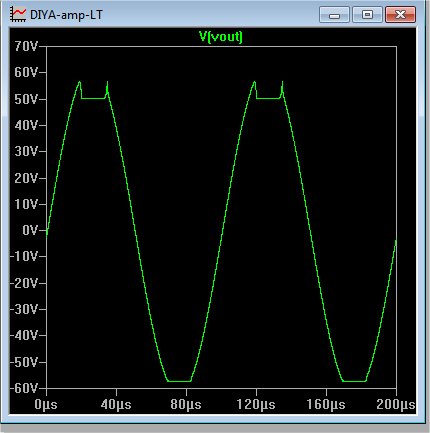
Task: Click the 200µs time axis label
Action: pyautogui.click(x=396, y=404)
